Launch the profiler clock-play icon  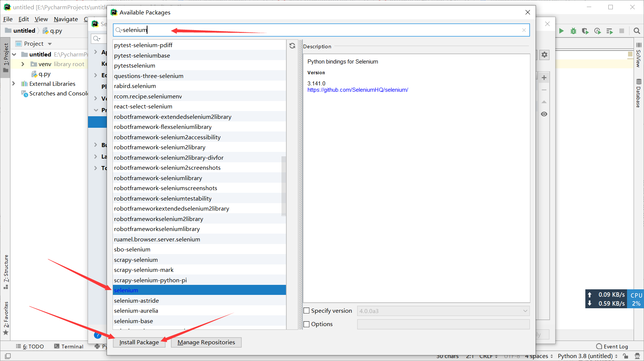click(x=598, y=31)
